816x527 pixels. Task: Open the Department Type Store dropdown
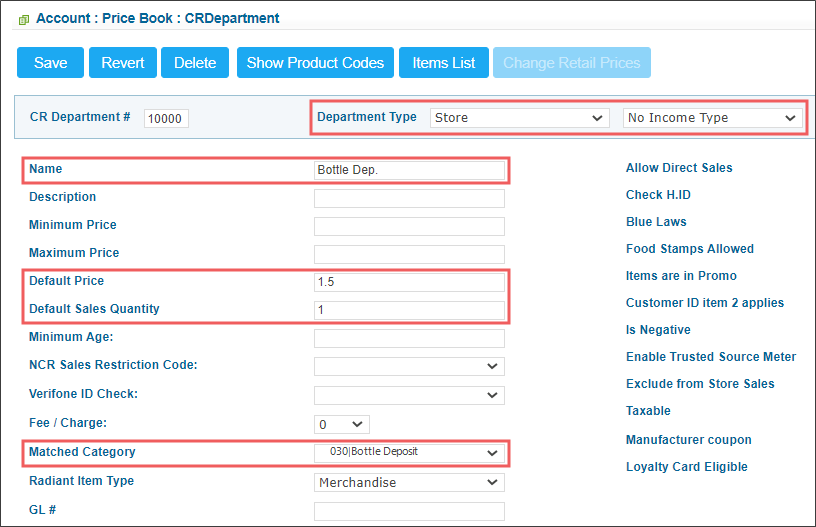[x=519, y=118]
